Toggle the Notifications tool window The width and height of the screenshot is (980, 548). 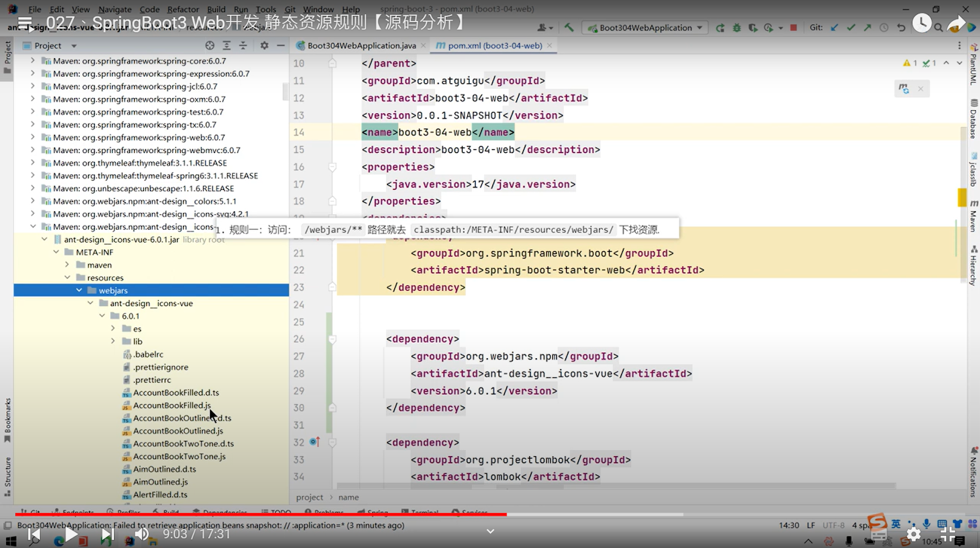point(973,472)
